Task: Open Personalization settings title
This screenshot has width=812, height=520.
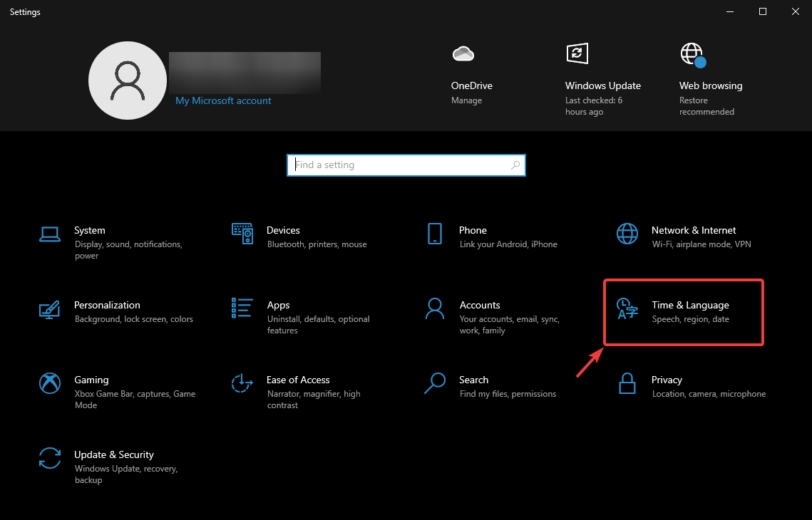Action: tap(107, 306)
